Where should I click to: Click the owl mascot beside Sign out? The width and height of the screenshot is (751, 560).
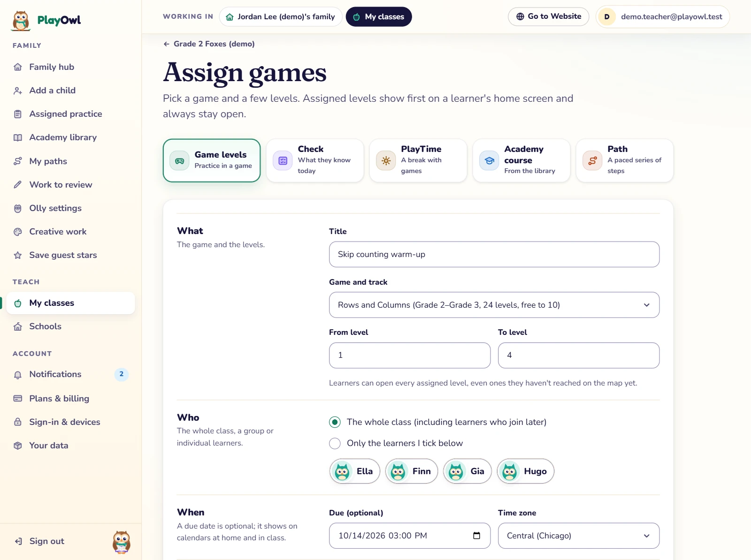pyautogui.click(x=122, y=542)
